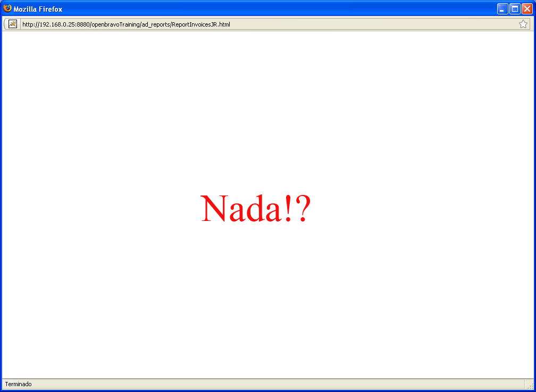536x392 pixels.
Task: Click the Firefox logo in title bar
Action: [7, 8]
